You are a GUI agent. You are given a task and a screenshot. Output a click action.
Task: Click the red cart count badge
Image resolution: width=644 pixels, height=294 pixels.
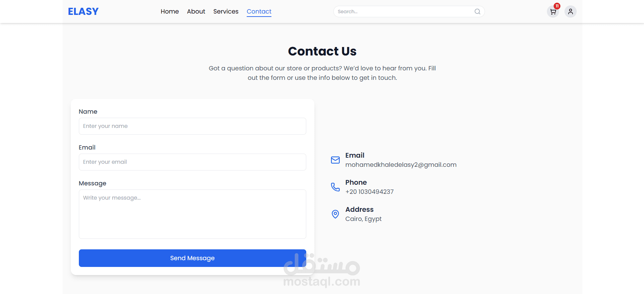pos(557,6)
